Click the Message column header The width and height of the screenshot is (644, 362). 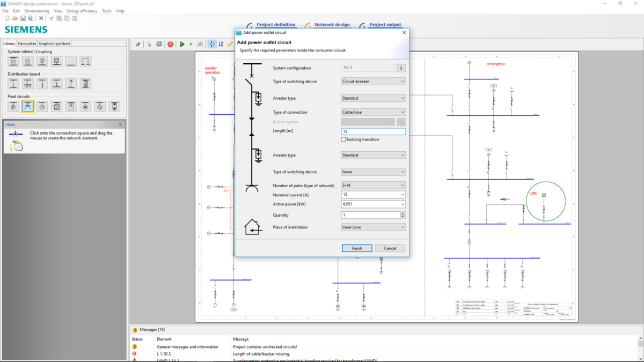[241, 339]
